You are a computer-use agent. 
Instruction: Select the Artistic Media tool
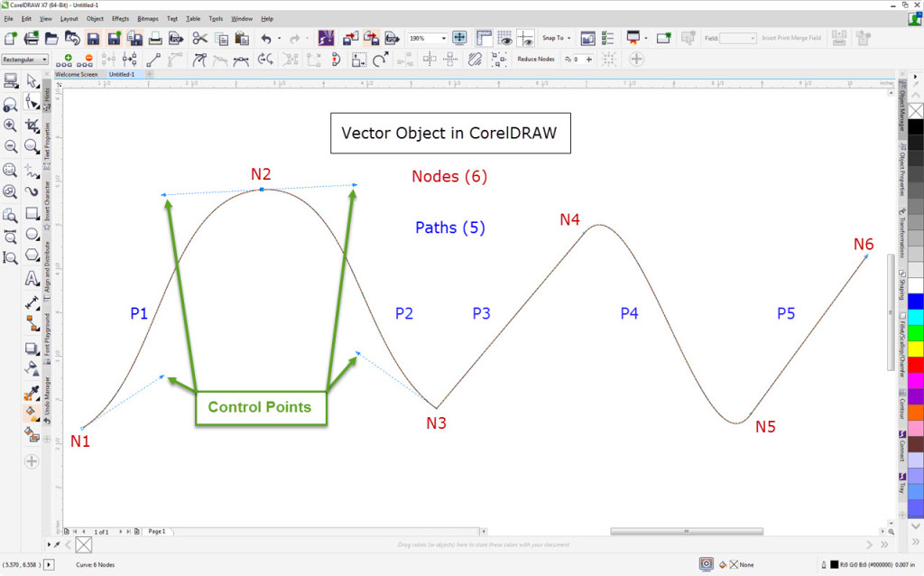(x=32, y=191)
